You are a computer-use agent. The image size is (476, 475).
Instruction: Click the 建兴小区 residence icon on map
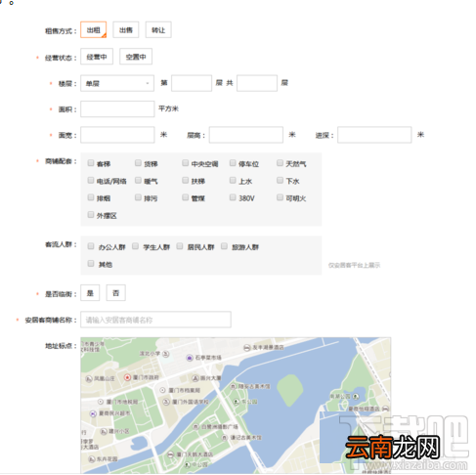click(104, 431)
